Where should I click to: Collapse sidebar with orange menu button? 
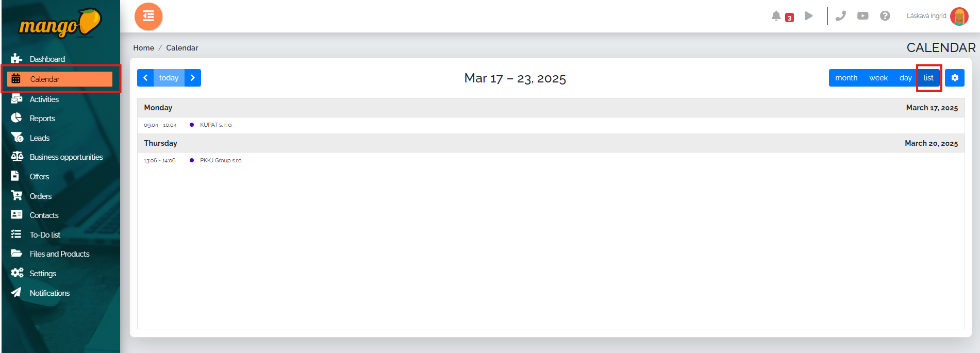point(148,16)
